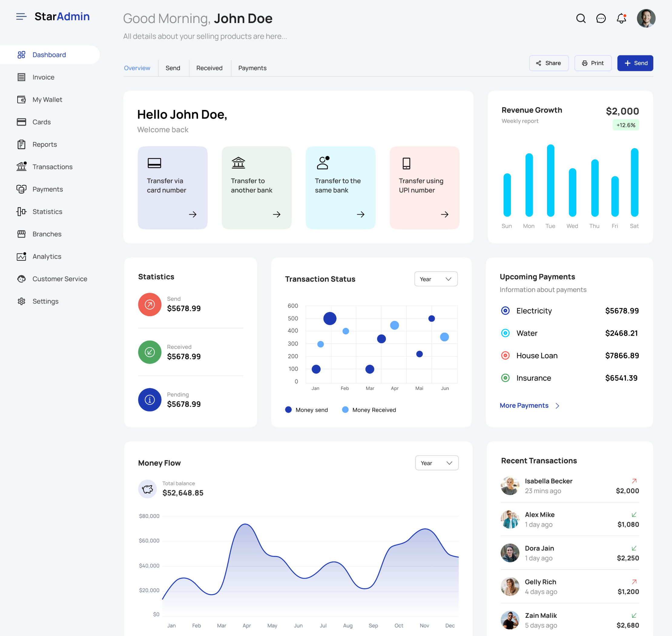Select the Water payment radio
The image size is (672, 636).
[x=505, y=333]
